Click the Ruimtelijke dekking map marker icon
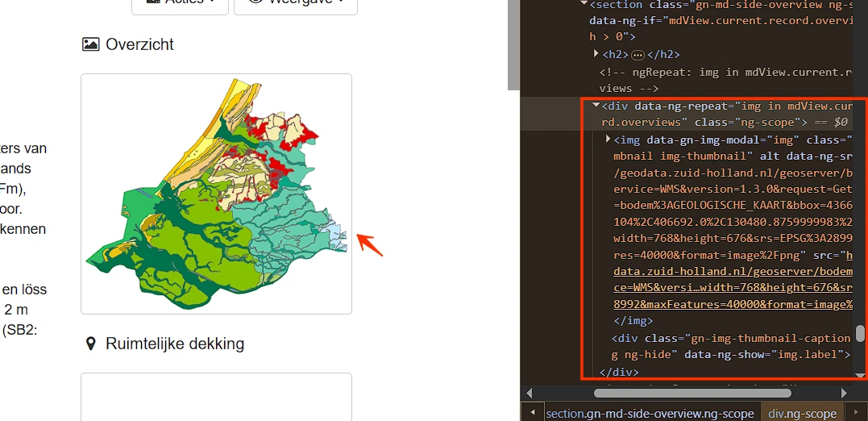The height and width of the screenshot is (421, 868). pos(91,344)
